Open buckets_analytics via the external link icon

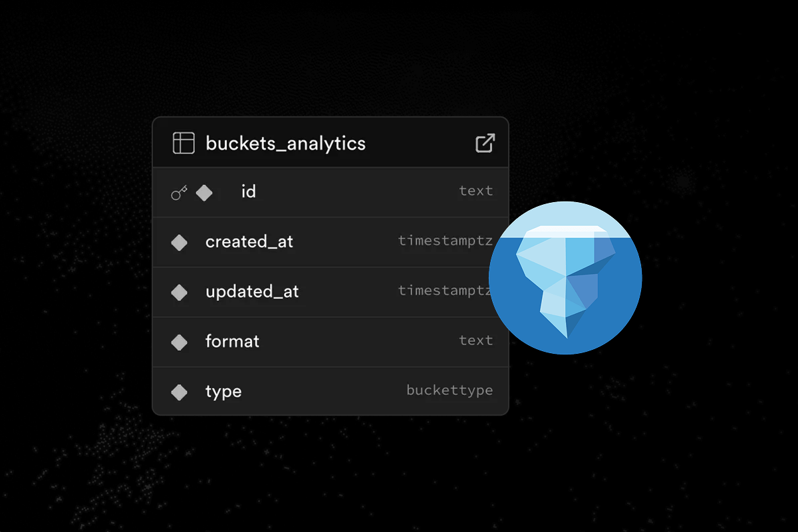(486, 142)
